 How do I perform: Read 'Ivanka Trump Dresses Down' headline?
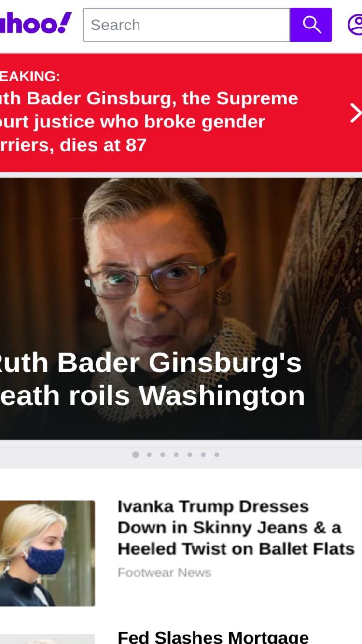[x=236, y=527]
